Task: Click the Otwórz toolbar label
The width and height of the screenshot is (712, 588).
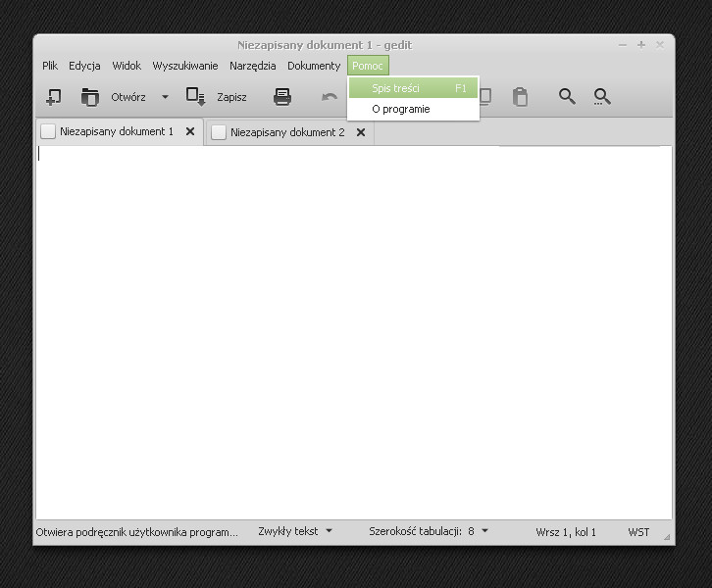Action: coord(128,97)
